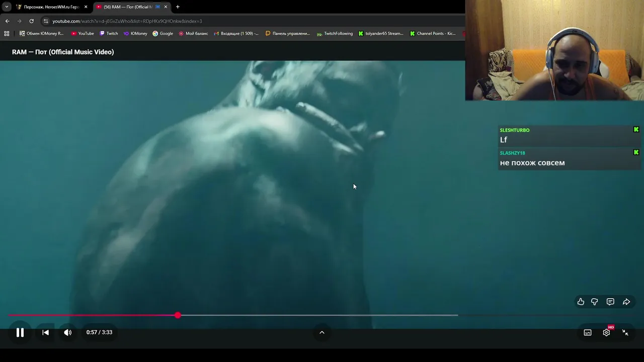
Task: Open a new browser tab
Action: pyautogui.click(x=178, y=7)
